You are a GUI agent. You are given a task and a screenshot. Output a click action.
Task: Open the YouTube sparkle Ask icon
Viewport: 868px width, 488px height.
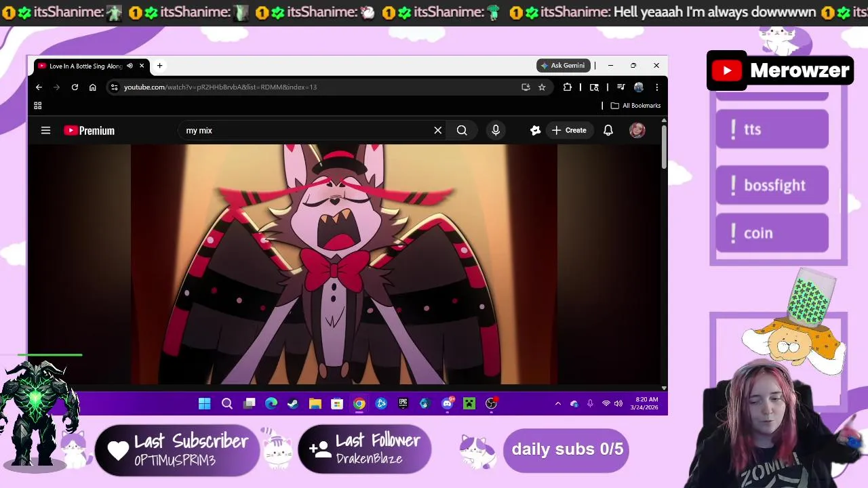coord(535,130)
